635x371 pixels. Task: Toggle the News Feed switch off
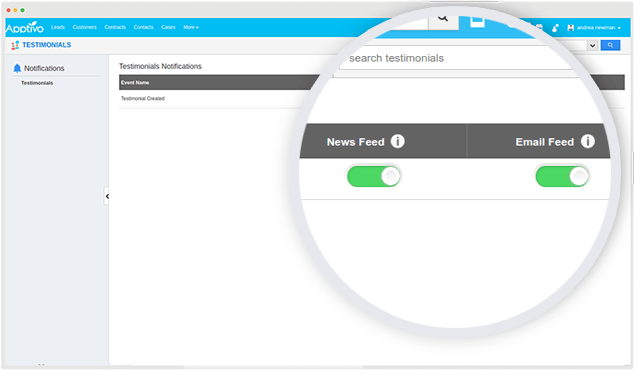click(374, 176)
